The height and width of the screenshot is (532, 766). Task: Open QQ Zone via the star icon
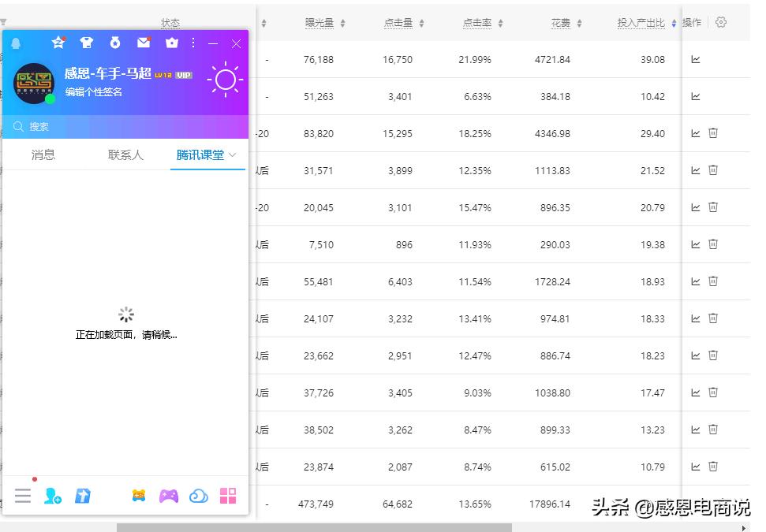[58, 43]
